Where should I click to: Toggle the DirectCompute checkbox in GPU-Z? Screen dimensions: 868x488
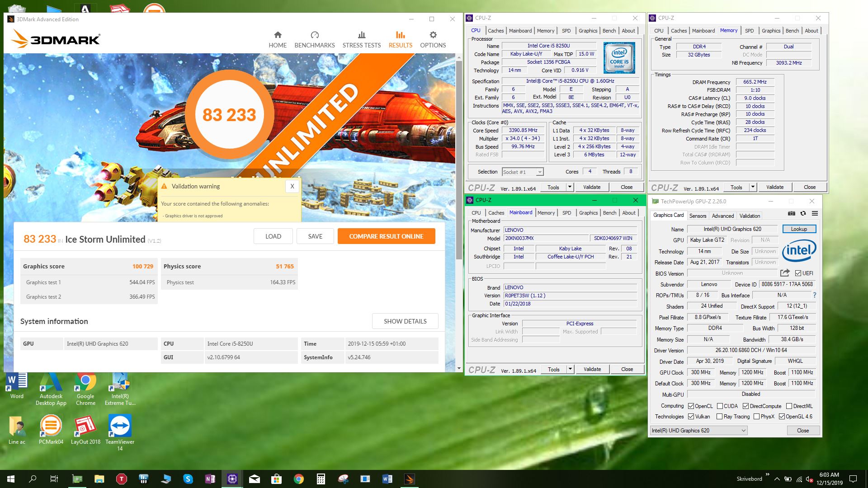(745, 406)
